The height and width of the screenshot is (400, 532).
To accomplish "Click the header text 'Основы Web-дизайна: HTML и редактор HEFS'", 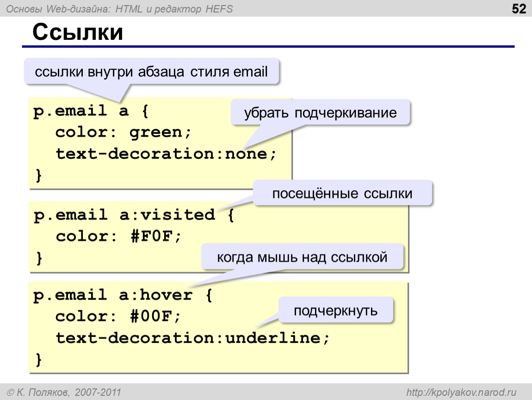I will coord(119,9).
